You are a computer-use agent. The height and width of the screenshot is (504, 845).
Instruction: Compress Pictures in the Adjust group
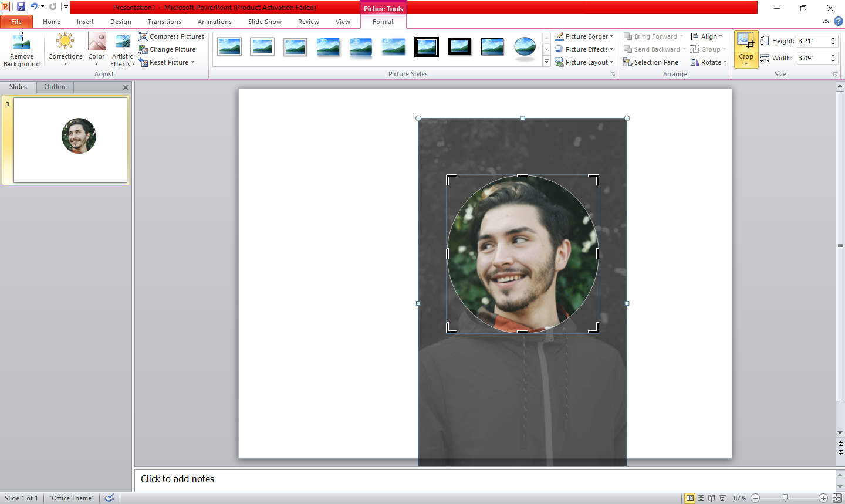171,36
